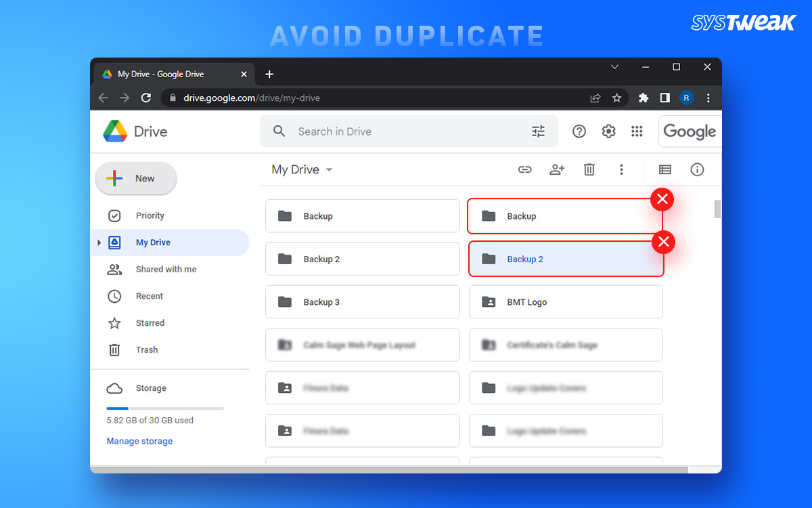Open the My Drive dropdown arrow
812x508 pixels.
pyautogui.click(x=330, y=169)
